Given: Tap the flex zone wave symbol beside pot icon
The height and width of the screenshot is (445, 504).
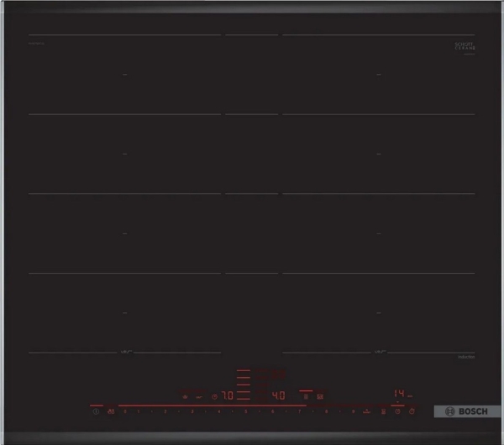Looking at the screenshot, I should (x=199, y=397).
